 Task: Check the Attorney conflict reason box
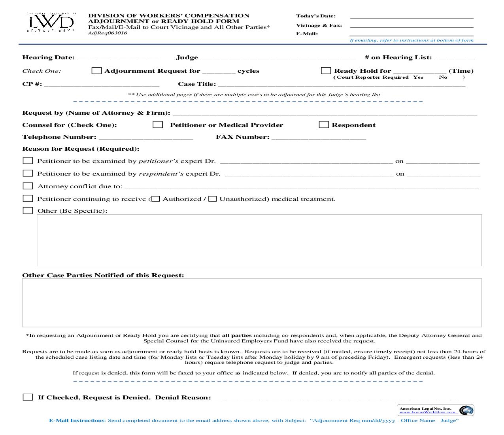point(28,185)
